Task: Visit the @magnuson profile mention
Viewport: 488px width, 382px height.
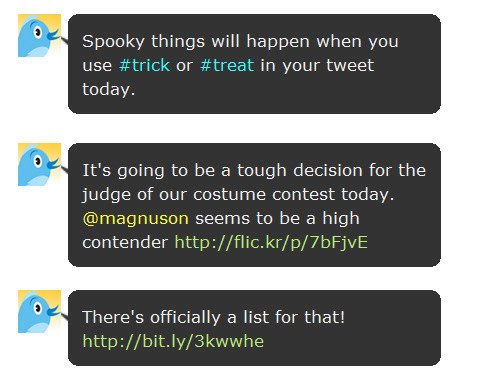Action: click(135, 219)
